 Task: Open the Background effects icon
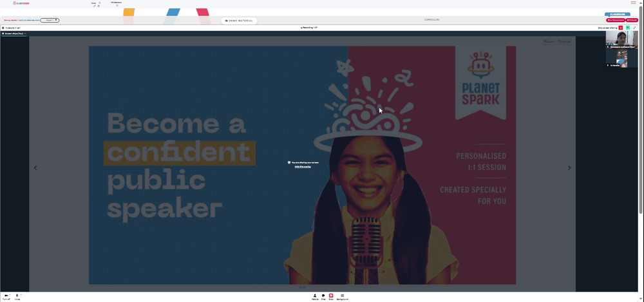pos(342,297)
